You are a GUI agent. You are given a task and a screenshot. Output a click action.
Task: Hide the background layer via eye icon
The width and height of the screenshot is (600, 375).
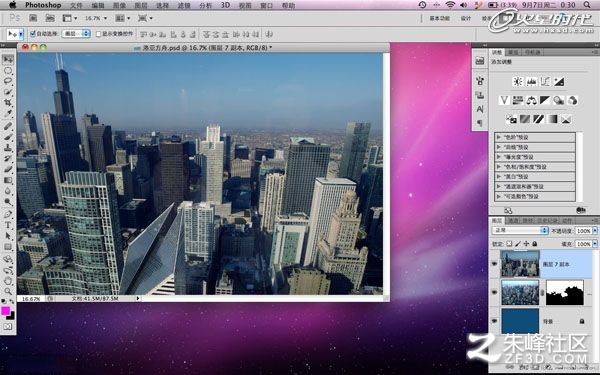tap(494, 321)
